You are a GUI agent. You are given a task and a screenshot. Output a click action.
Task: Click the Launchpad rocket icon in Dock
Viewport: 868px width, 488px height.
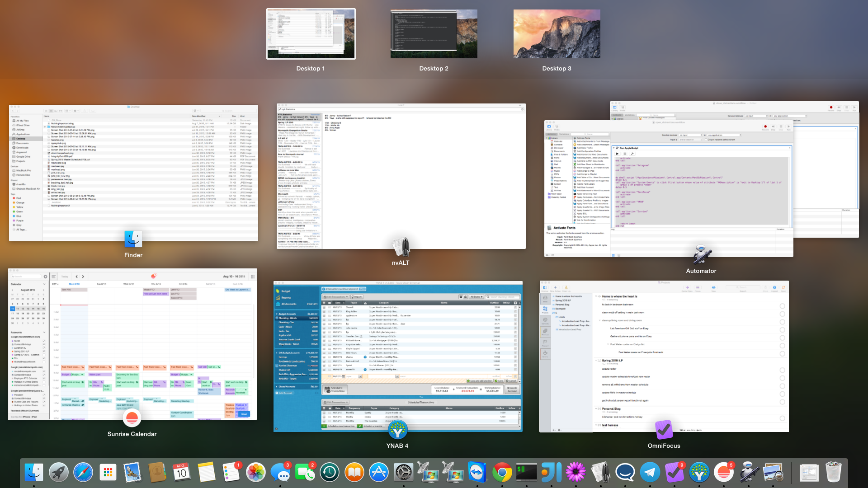coord(59,473)
